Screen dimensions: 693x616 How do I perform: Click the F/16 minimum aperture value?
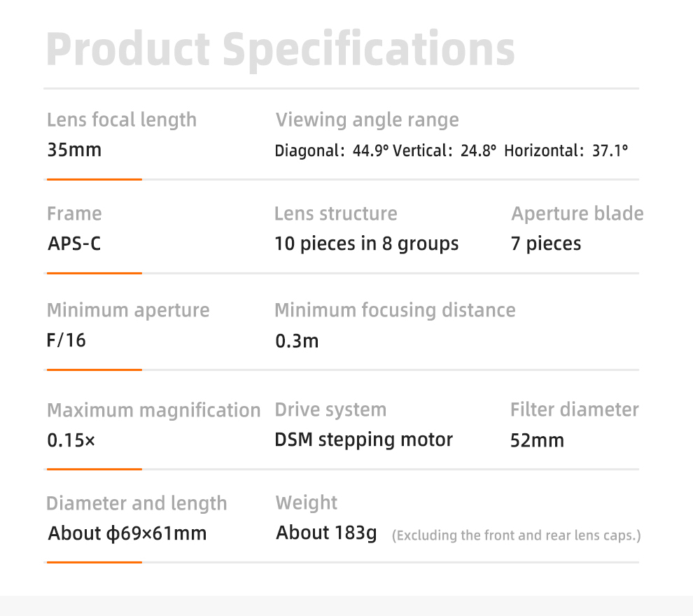pyautogui.click(x=66, y=341)
